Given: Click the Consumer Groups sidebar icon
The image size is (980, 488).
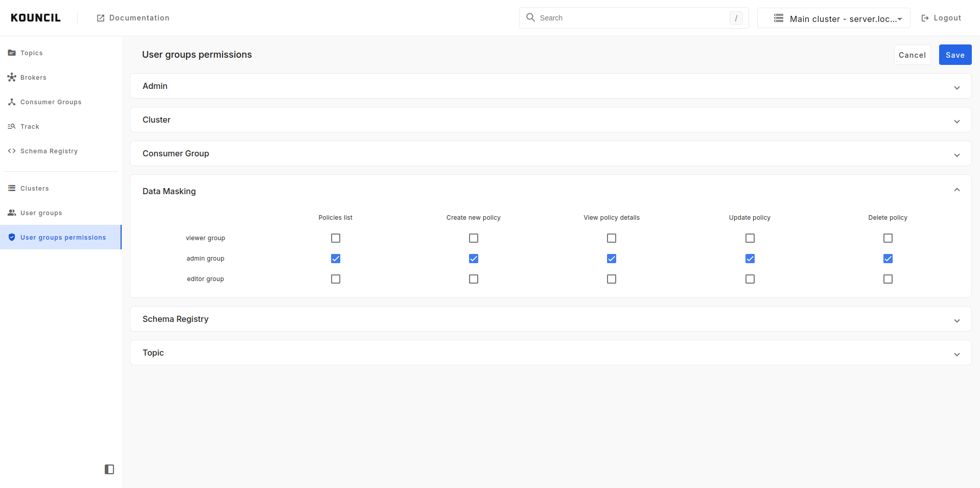Looking at the screenshot, I should tap(12, 102).
